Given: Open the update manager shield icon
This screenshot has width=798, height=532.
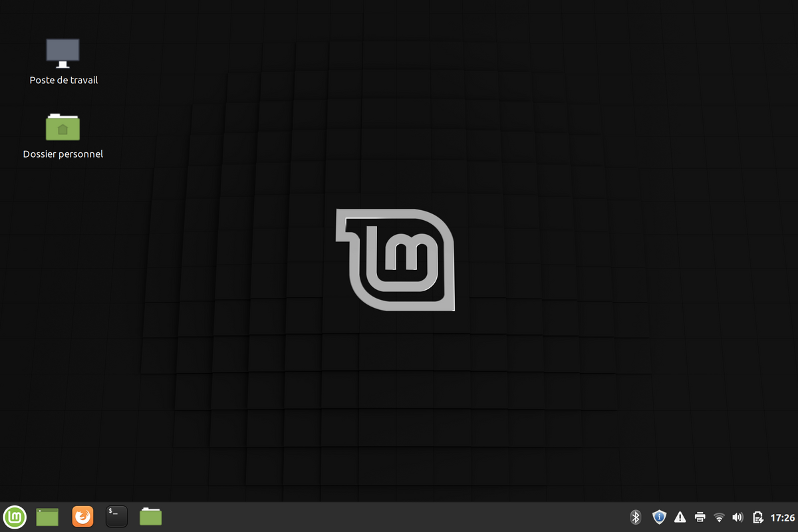Looking at the screenshot, I should tap(659, 517).
